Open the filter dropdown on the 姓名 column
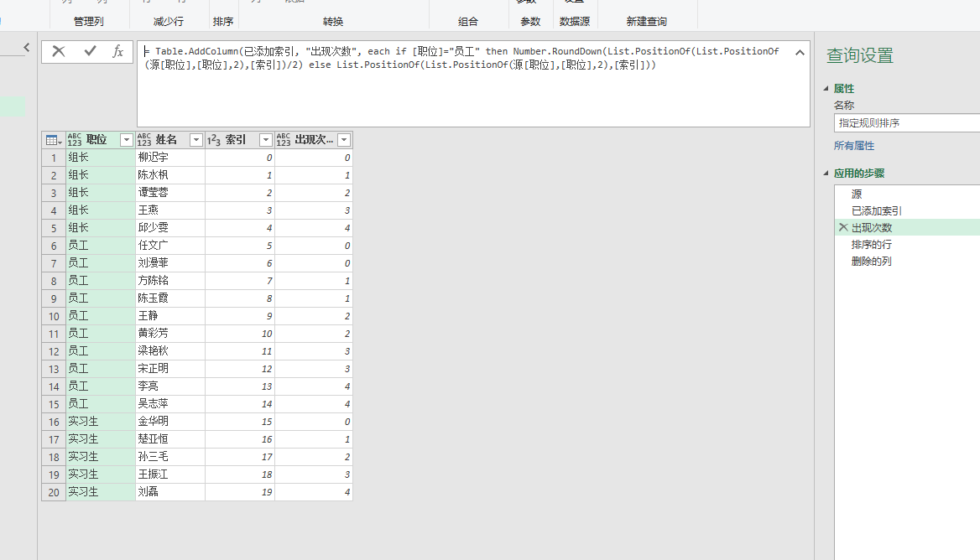 click(195, 139)
